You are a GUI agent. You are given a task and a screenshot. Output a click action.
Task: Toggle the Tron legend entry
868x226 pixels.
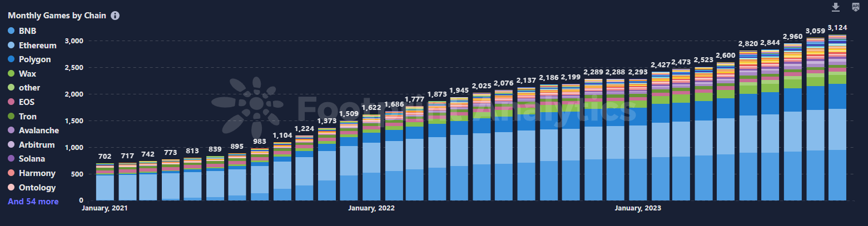(x=28, y=116)
